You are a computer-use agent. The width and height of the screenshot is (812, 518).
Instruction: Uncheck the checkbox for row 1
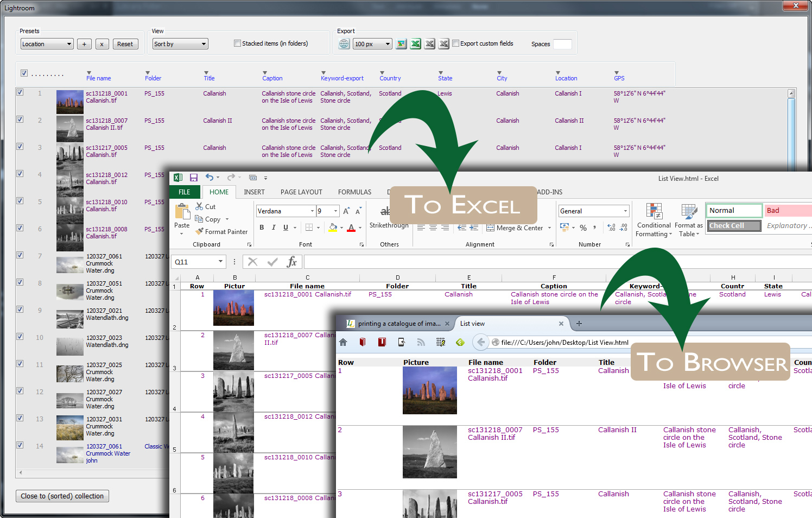(x=20, y=92)
